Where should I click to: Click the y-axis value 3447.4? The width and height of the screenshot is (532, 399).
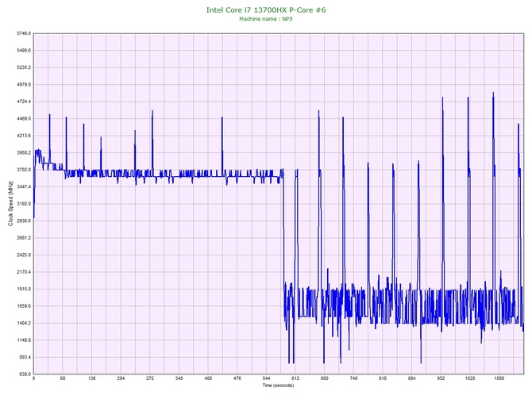pyautogui.click(x=24, y=186)
